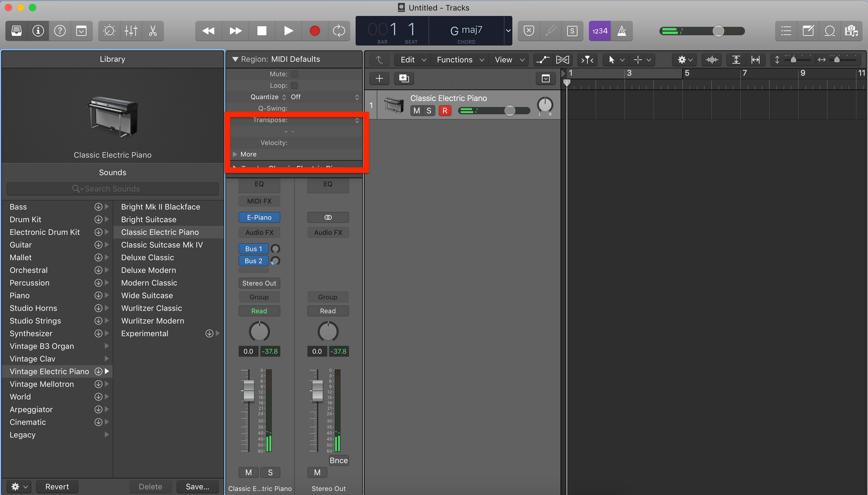The height and width of the screenshot is (495, 868).
Task: Start recording with the Record button
Action: pyautogui.click(x=315, y=31)
